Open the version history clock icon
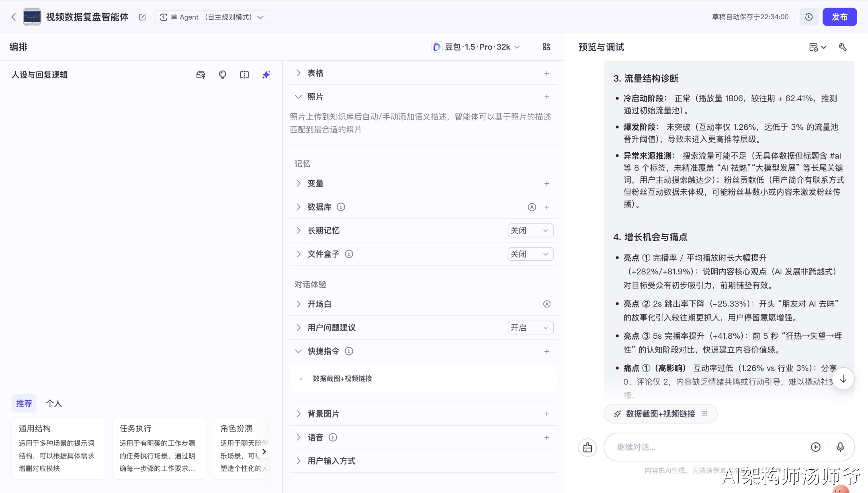The height and width of the screenshot is (493, 868). (809, 17)
